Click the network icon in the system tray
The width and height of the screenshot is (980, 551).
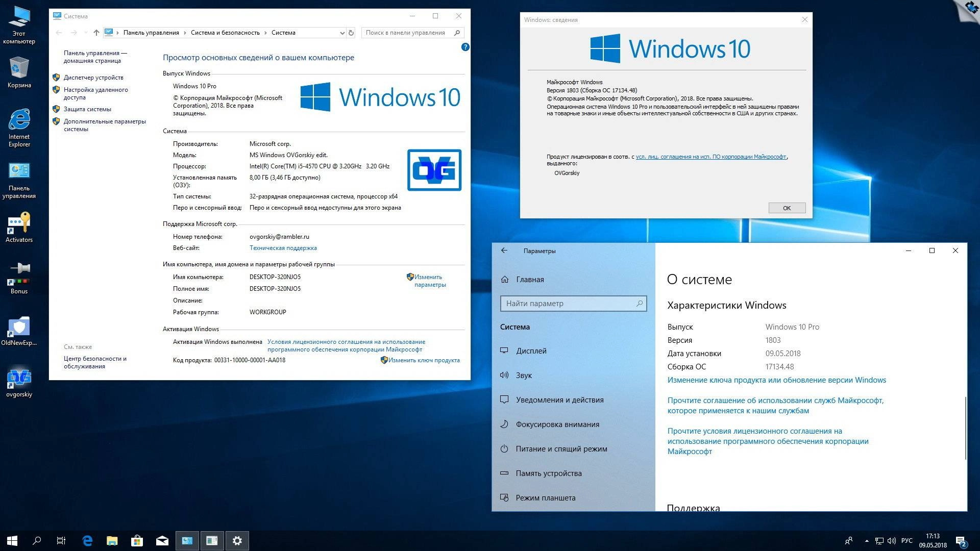point(879,541)
